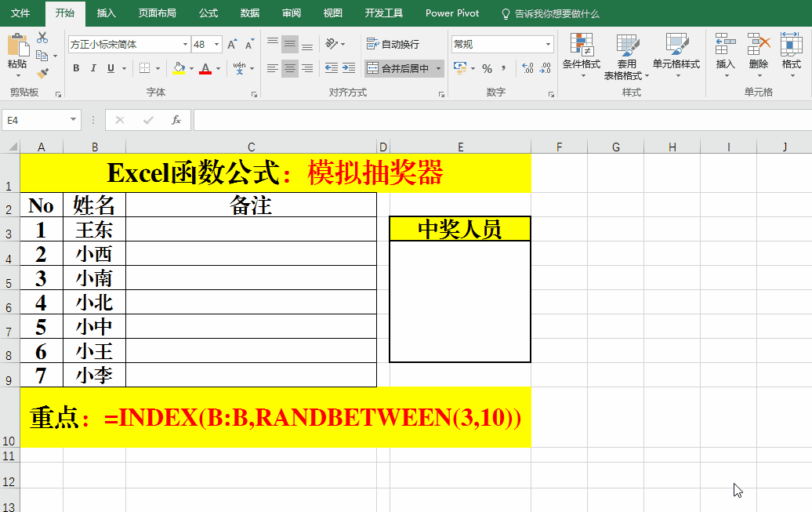Click the Copy icon in clipboard group
Screen dimensions: 812x512
(x=42, y=56)
